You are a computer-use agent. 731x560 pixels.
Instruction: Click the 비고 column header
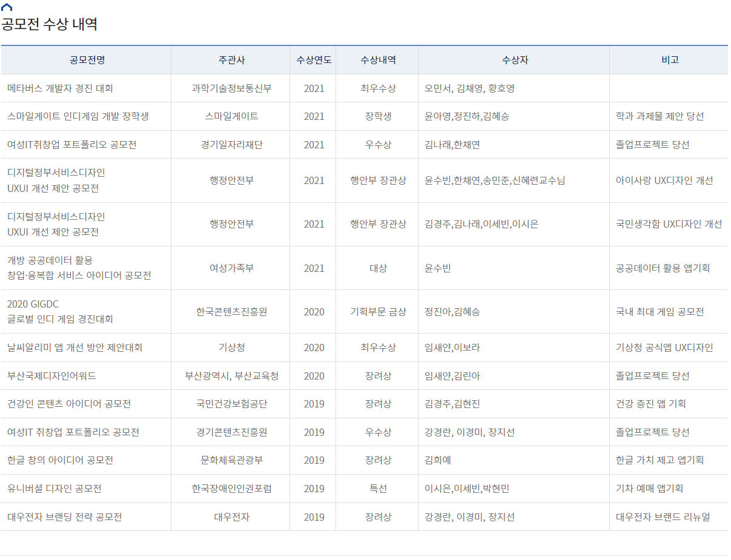coord(670,60)
